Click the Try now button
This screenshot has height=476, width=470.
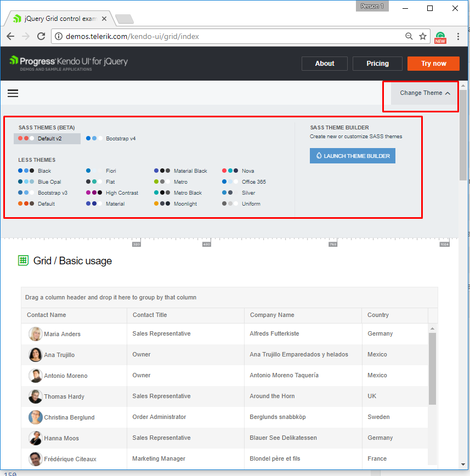[x=433, y=64]
